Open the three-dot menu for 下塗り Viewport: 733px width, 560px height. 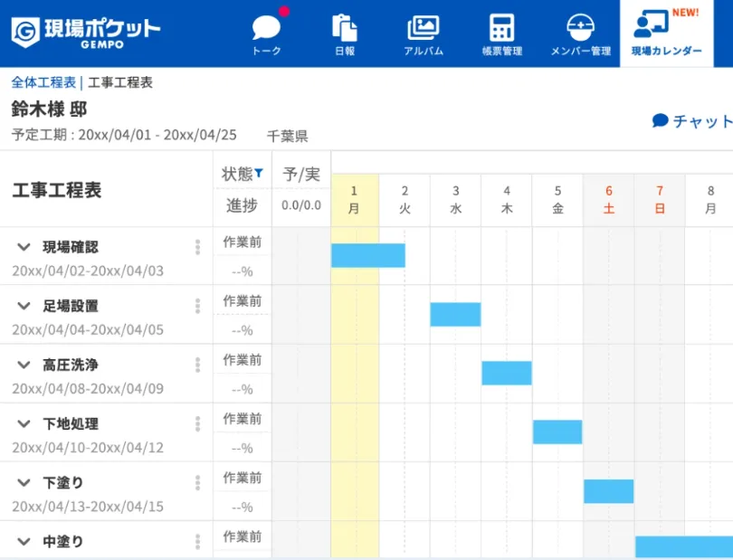[197, 482]
